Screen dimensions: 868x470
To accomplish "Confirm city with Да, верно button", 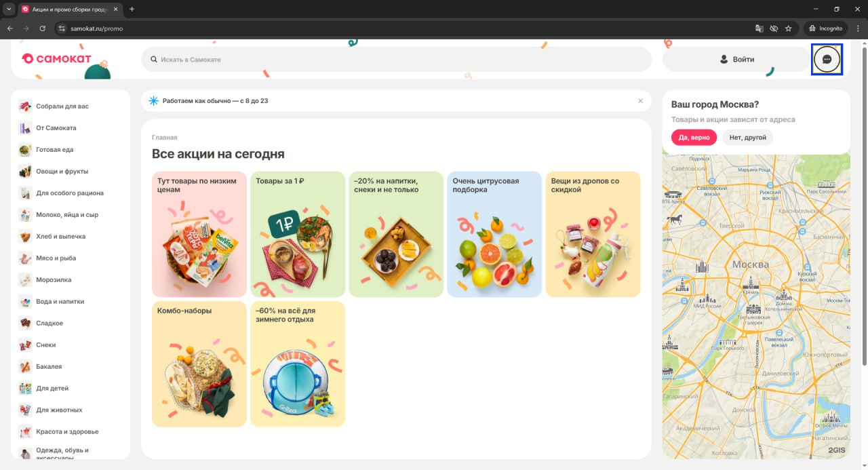I will 694,137.
